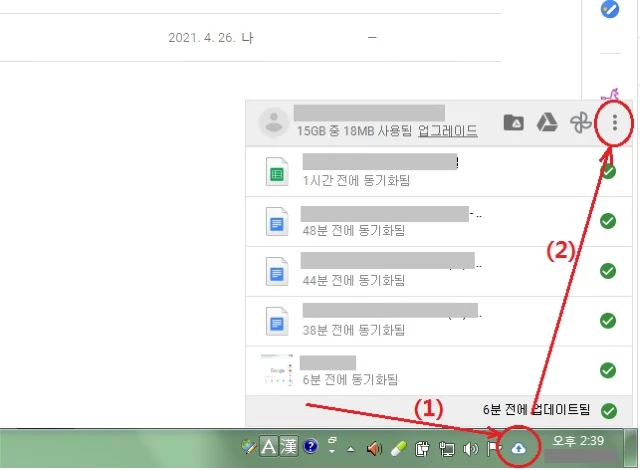Click sync checkmark for 44분 전 file
Image resolution: width=640 pixels, height=470 pixels.
pyautogui.click(x=608, y=271)
